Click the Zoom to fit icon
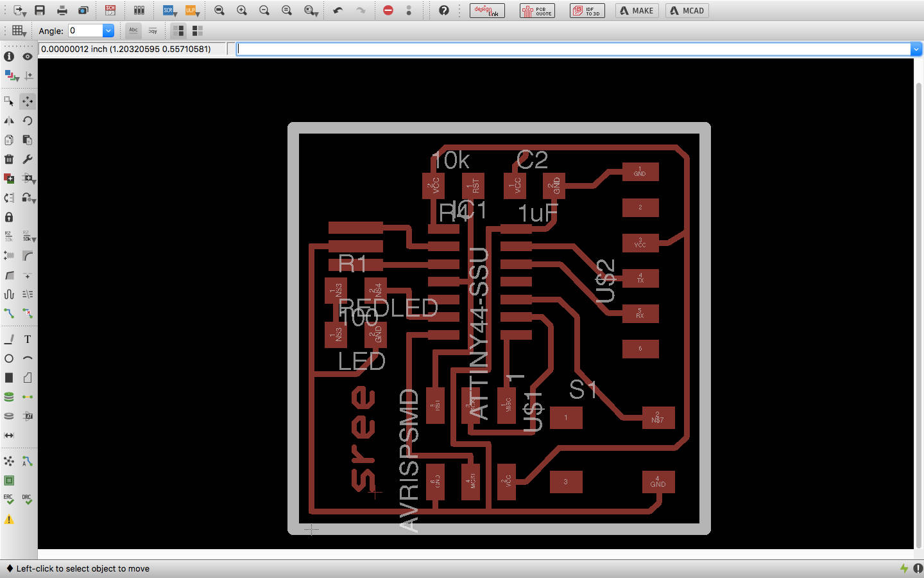Image resolution: width=924 pixels, height=578 pixels. 219,10
